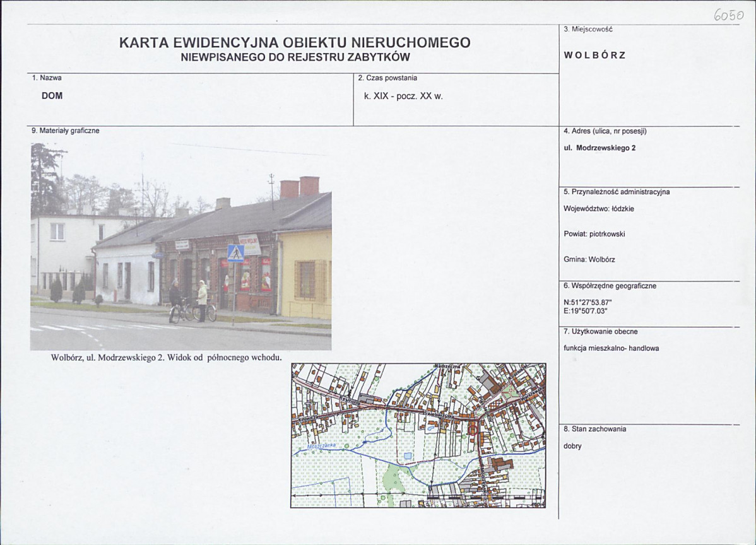Select the section 7. Użytkowanie obecne

[601, 331]
